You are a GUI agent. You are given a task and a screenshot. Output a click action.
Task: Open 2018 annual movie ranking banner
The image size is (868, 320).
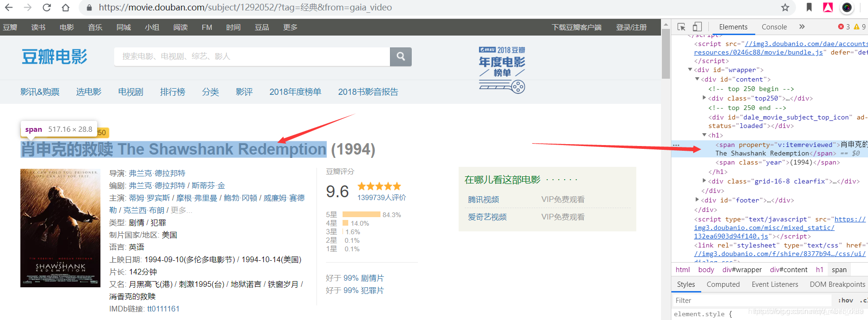(x=502, y=70)
